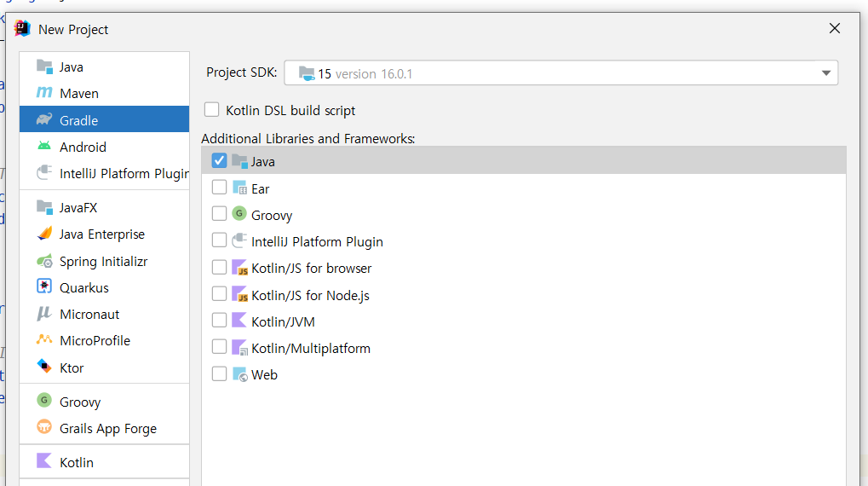Open the Project SDK dropdown arrow
The height and width of the screenshot is (486, 868).
[826, 73]
